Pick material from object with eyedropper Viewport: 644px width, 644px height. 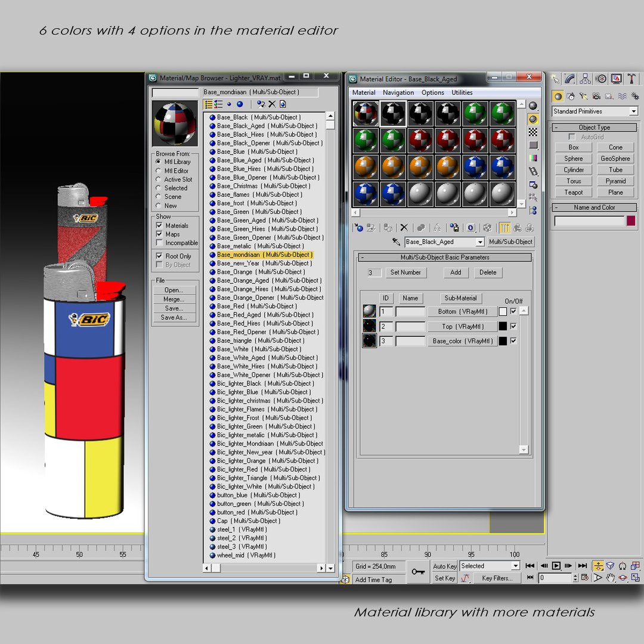click(x=396, y=241)
